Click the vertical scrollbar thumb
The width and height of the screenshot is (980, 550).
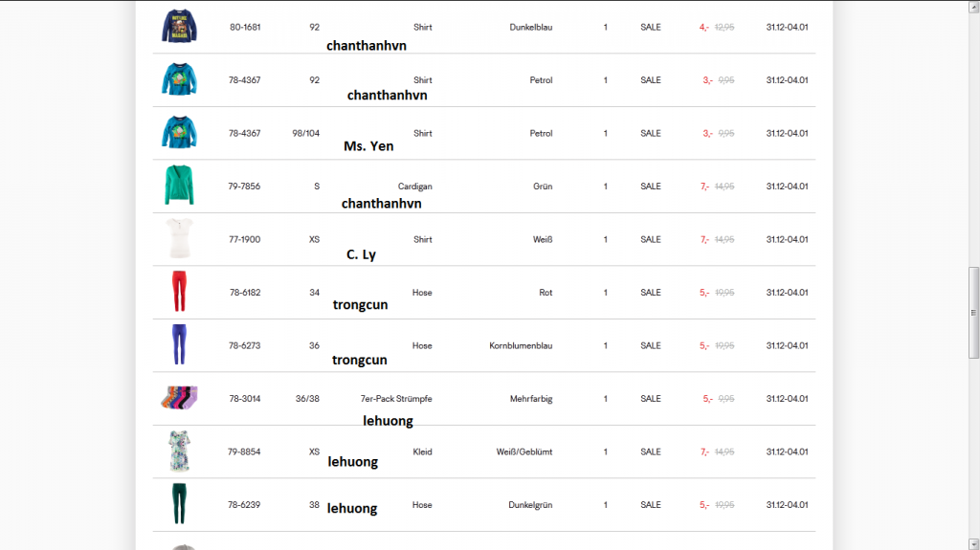(973, 313)
